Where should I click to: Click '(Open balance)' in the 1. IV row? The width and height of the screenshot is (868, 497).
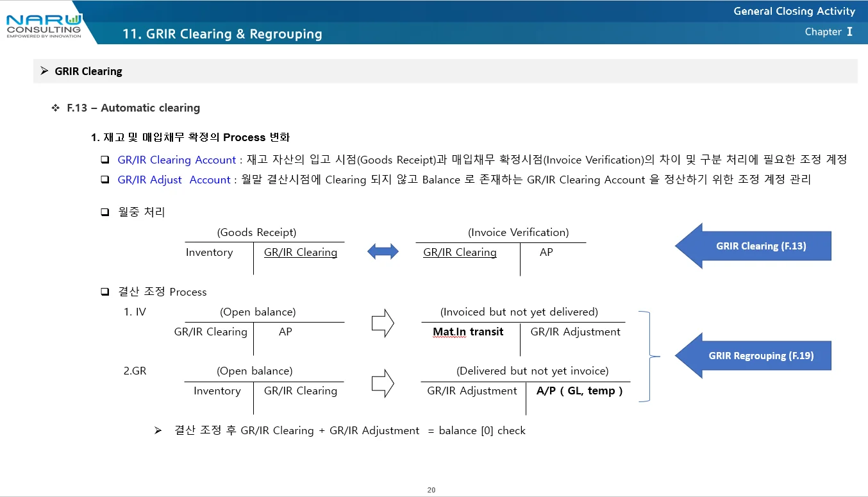pyautogui.click(x=258, y=312)
